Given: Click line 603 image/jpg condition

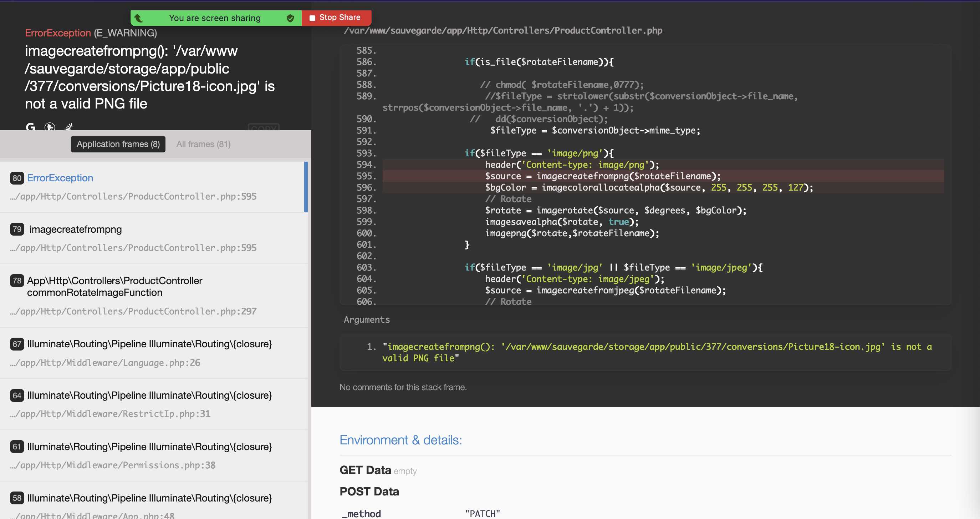Looking at the screenshot, I should [613, 267].
